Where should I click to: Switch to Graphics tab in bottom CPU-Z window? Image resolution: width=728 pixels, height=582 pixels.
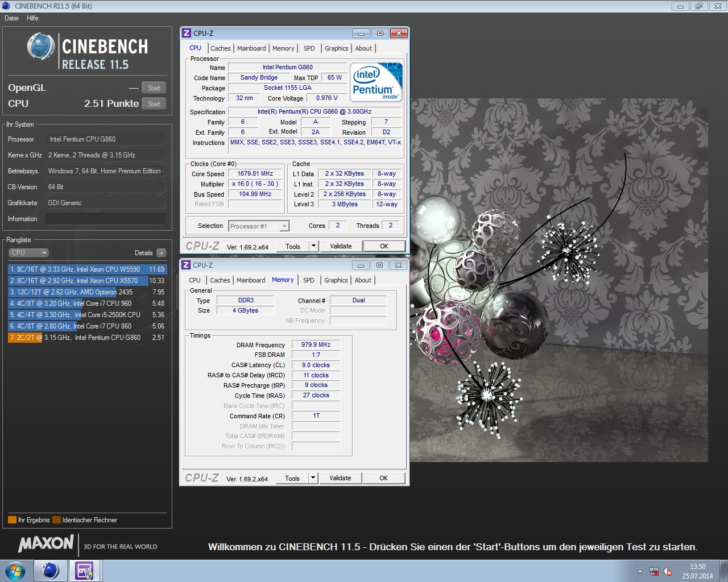pos(336,280)
